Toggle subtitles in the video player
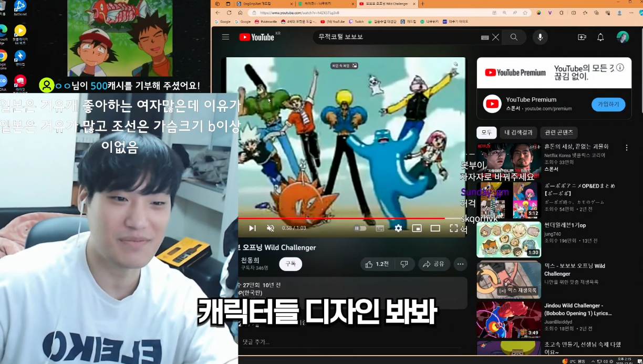The width and height of the screenshot is (643, 364). [380, 228]
